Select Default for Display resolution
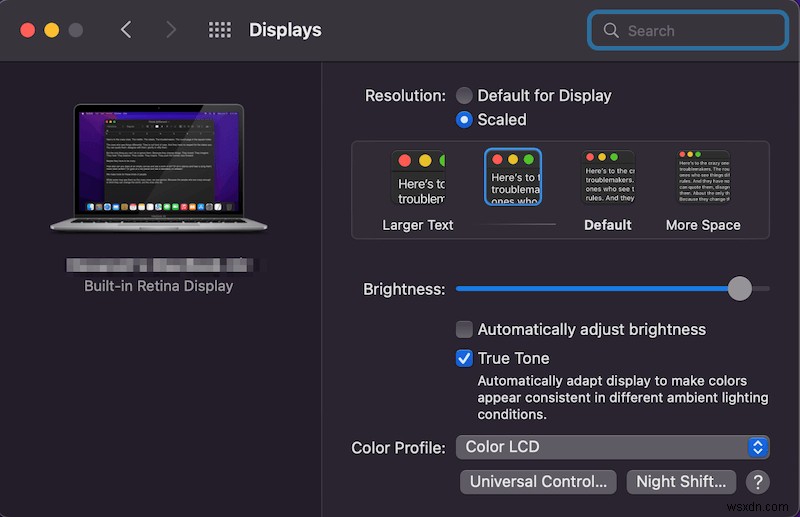Viewport: 800px width, 517px height. point(464,95)
